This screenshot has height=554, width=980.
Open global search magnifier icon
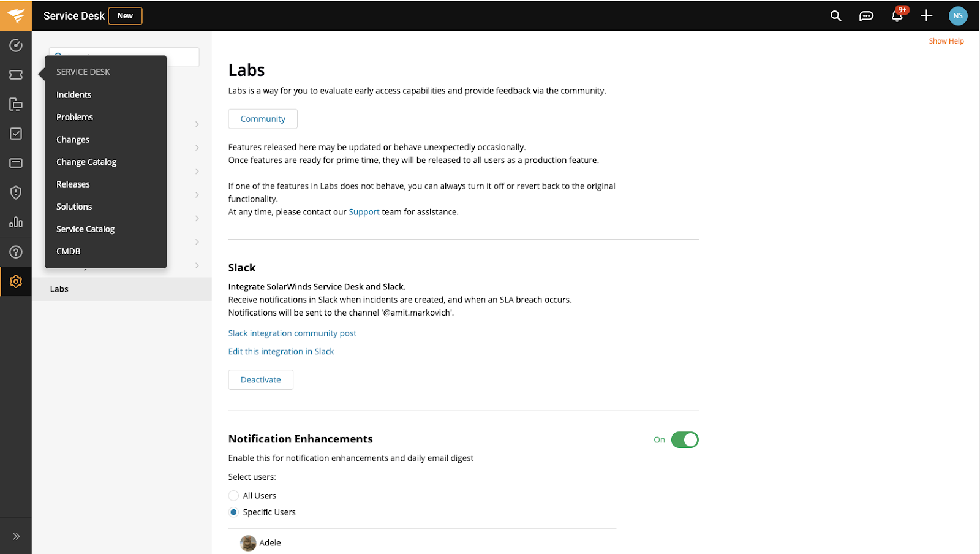pos(835,16)
